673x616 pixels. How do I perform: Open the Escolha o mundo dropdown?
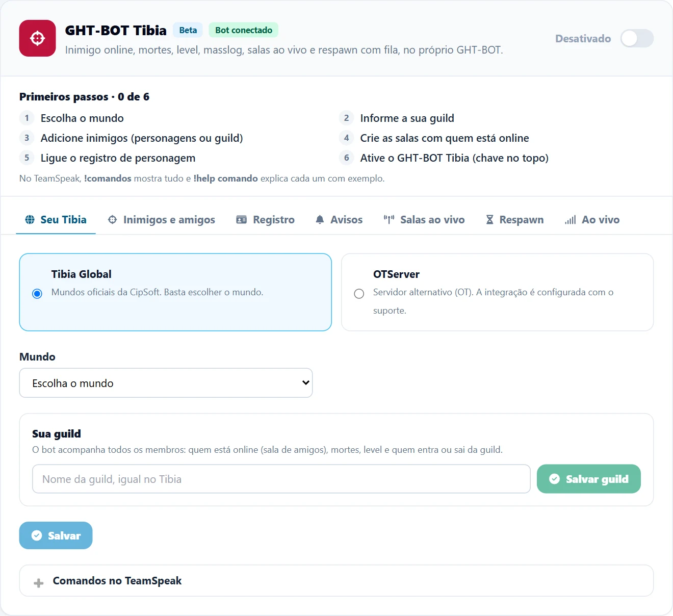pyautogui.click(x=166, y=383)
